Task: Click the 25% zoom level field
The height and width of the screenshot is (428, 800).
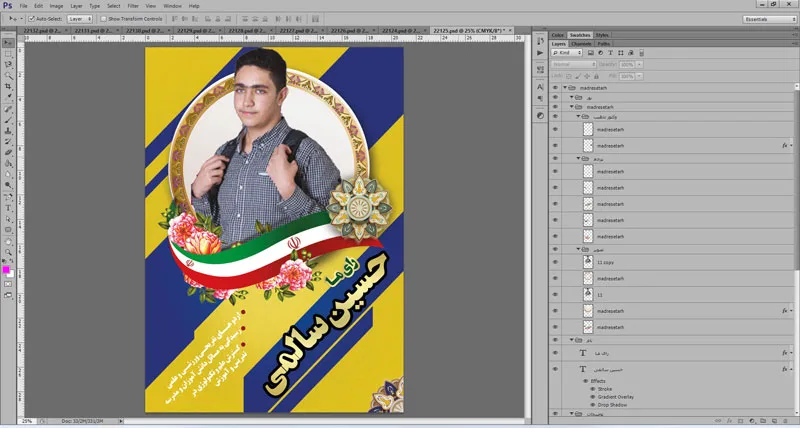Action: point(27,421)
